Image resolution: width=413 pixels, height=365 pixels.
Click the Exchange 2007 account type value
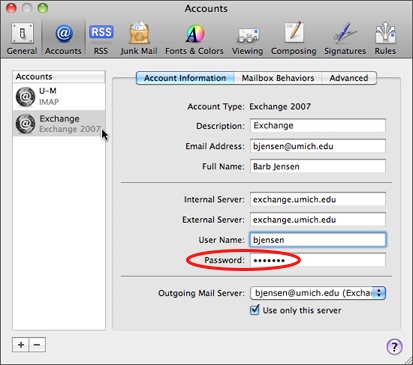pos(280,107)
